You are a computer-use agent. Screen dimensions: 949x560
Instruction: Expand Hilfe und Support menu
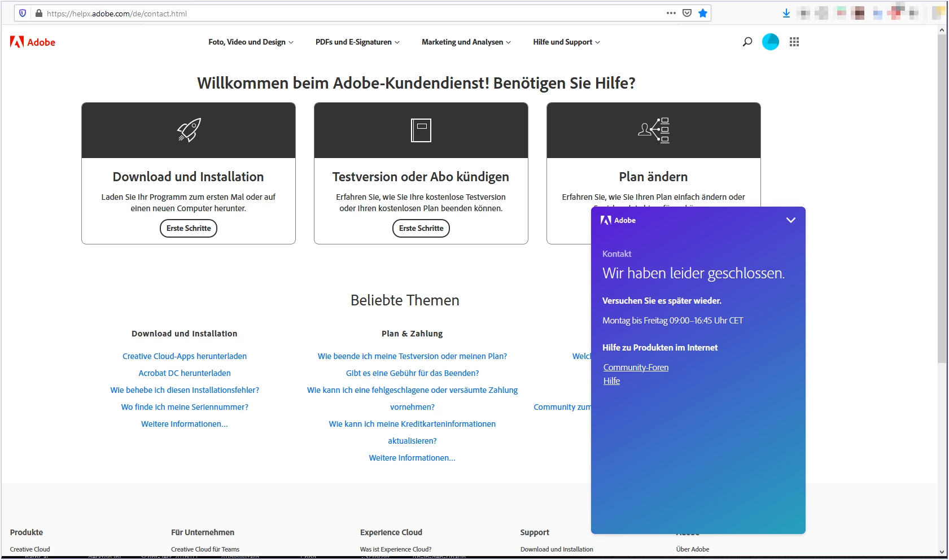[x=566, y=42]
